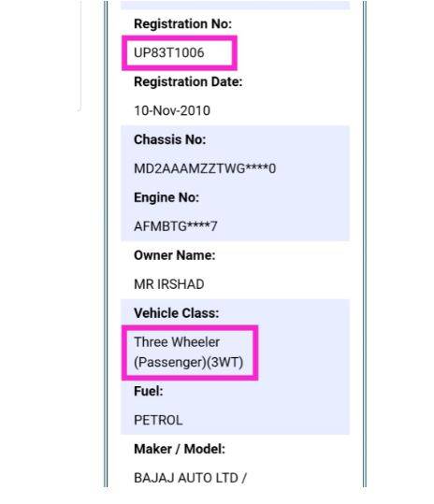This screenshot has width=434, height=504.
Task: Click the Maker / Model label
Action: point(180,449)
